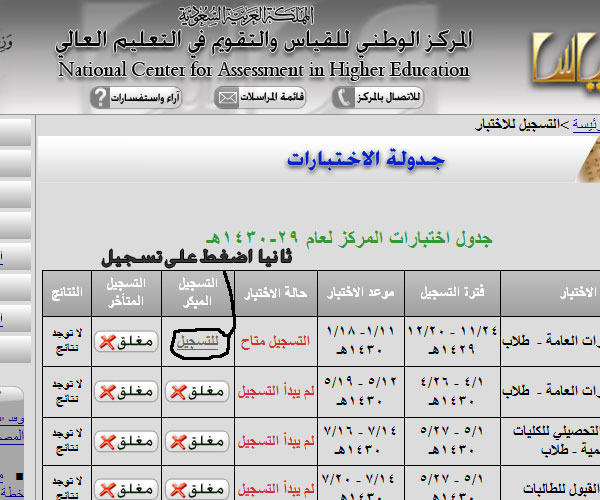Click مغلق early registration button in 4/1 - 4/26 row
Viewport: 600px width, 500px height.
(197, 391)
